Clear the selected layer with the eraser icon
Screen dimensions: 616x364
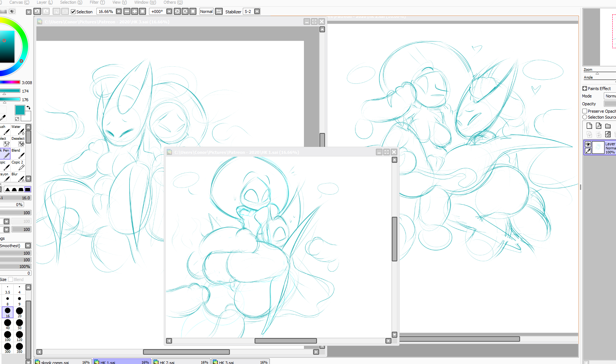pos(608,134)
